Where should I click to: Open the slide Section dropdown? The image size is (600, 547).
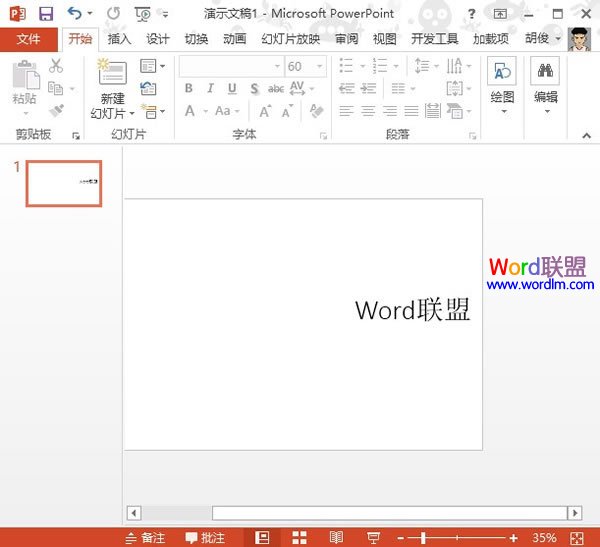(153, 111)
